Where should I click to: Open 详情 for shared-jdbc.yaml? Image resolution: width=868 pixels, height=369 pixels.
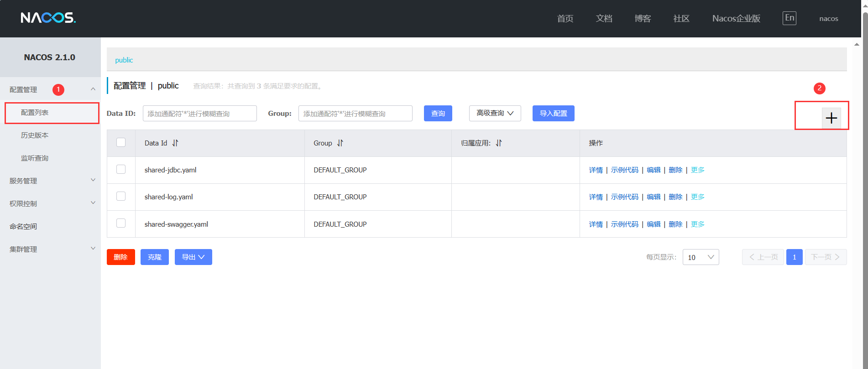pos(596,170)
